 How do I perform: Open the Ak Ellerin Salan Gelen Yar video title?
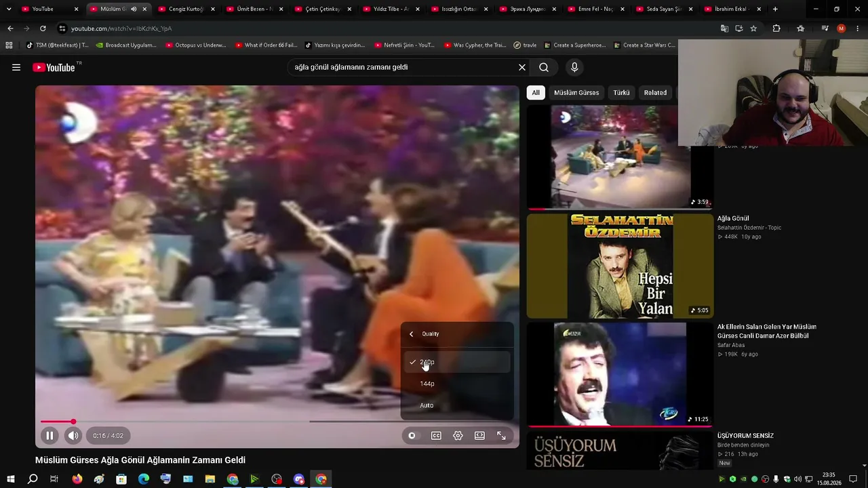coord(767,331)
